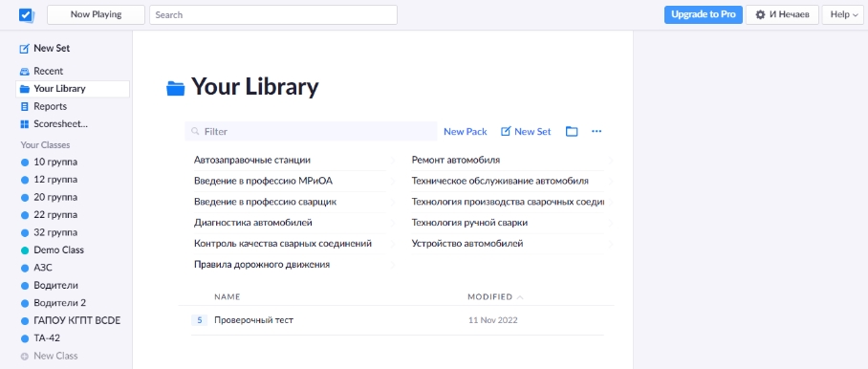Sort by the NAME column header
This screenshot has height=369, width=868.
[227, 297]
